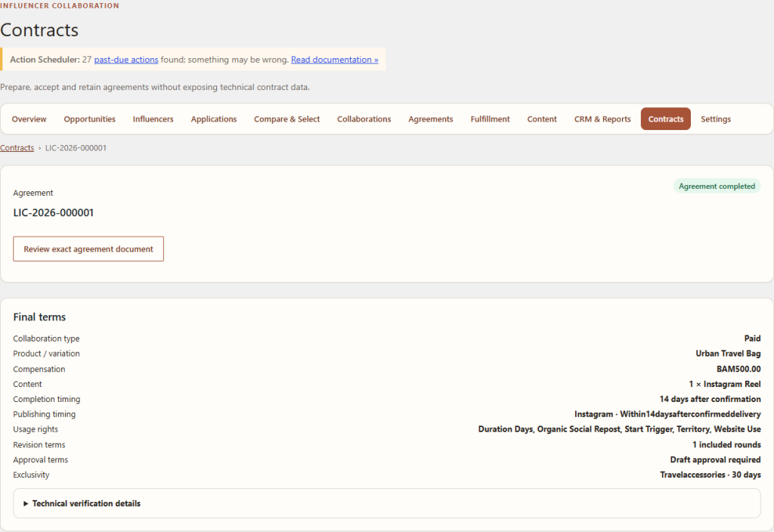Select the Usage rights label

(36, 429)
